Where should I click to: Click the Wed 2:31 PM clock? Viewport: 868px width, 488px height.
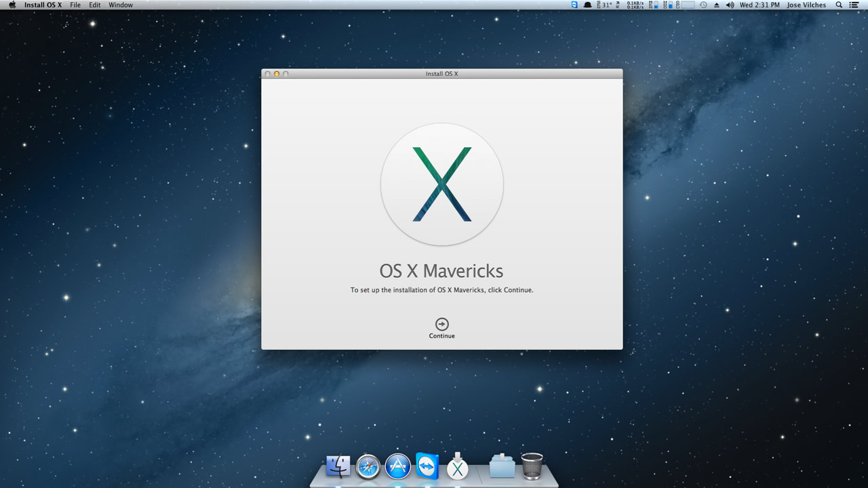(759, 5)
